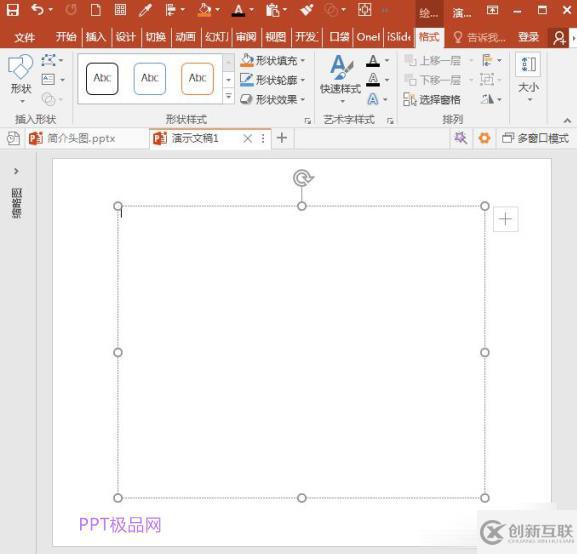Open the View ribbon tab

(x=275, y=37)
